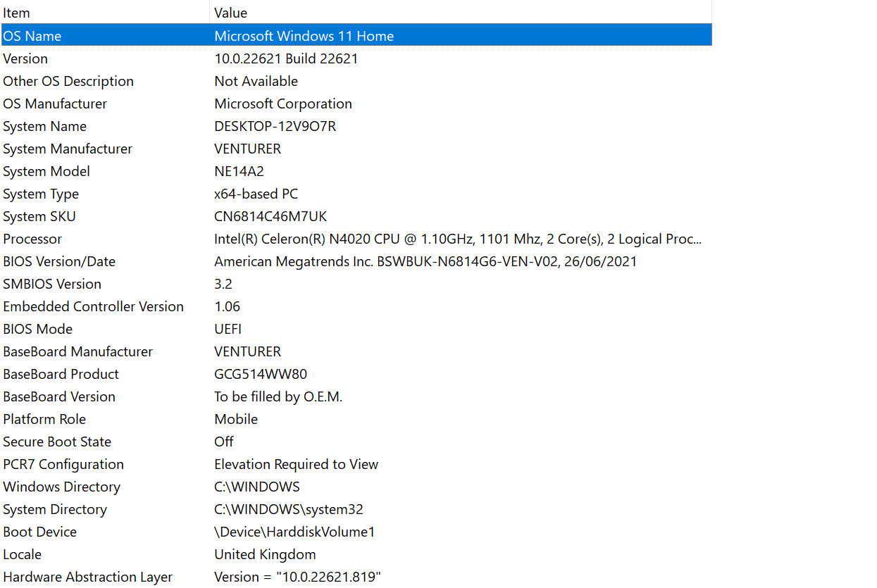The height and width of the screenshot is (588, 877).
Task: Click the Version = "10.0.22621.819" value
Action: pyautogui.click(x=297, y=577)
